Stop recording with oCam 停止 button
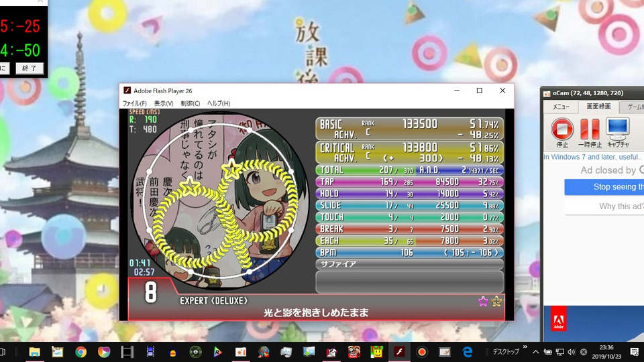644x362 pixels. 562,132
